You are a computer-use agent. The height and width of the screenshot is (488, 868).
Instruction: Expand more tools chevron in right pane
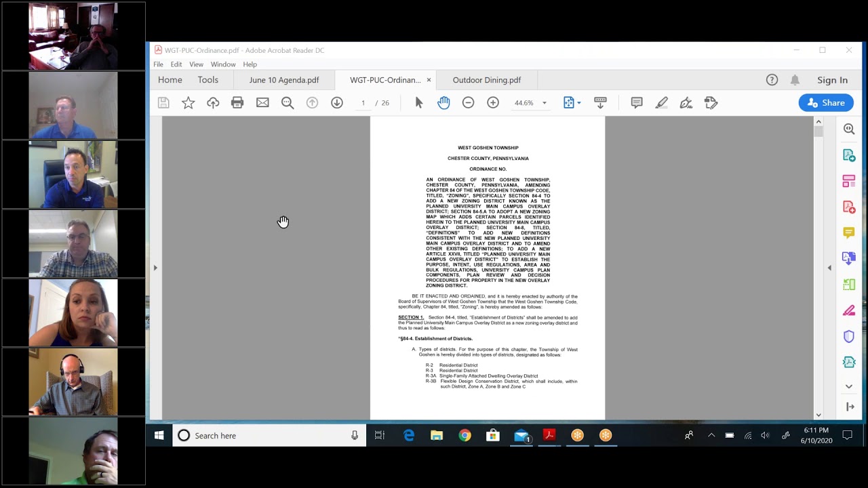pos(849,386)
